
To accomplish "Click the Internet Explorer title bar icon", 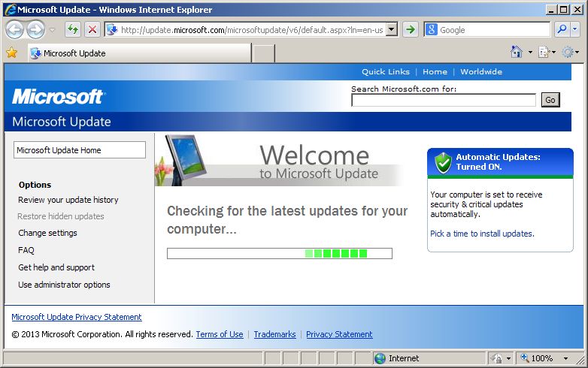I will (11, 9).
